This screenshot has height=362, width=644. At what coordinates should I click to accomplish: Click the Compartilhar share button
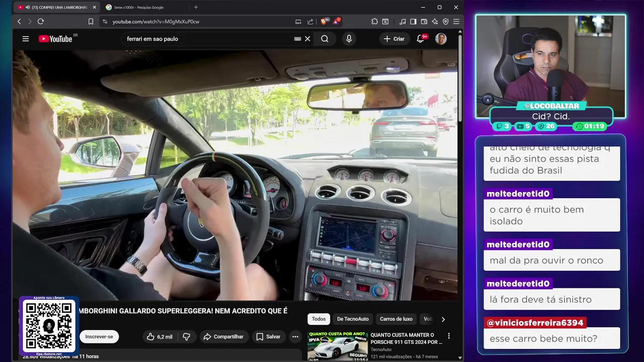tap(223, 336)
